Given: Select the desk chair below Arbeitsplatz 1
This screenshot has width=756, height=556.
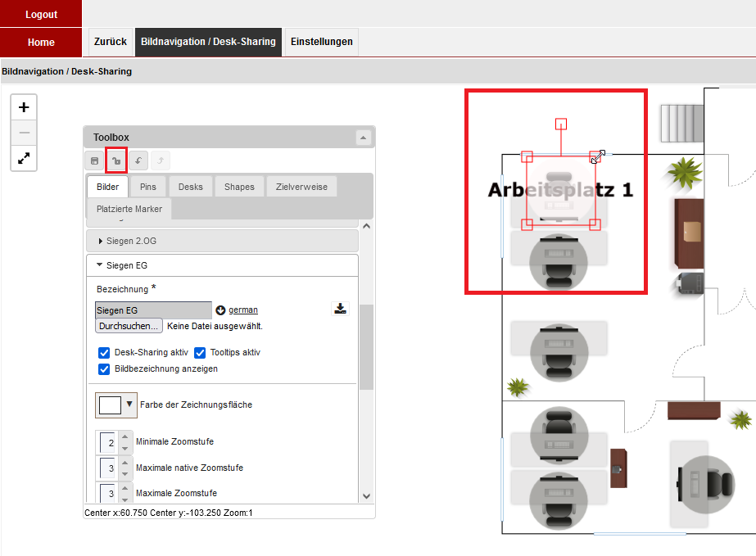Looking at the screenshot, I should 559,262.
